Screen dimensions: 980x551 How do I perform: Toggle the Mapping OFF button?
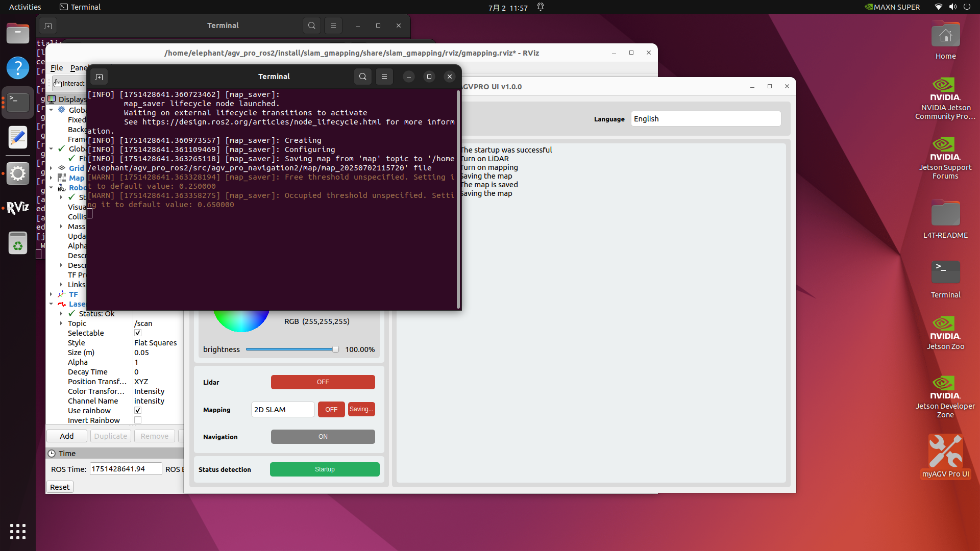tap(331, 410)
